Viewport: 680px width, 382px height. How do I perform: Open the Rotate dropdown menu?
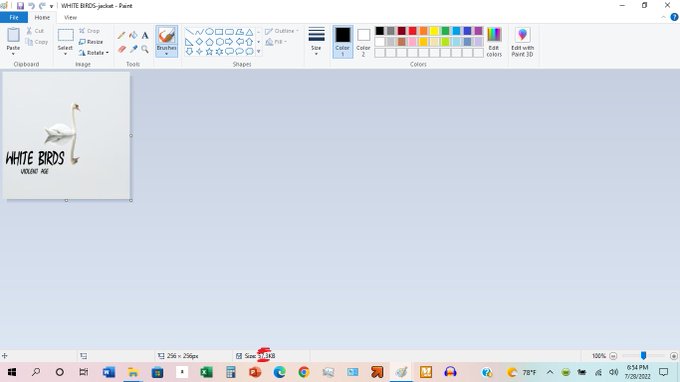coord(94,53)
